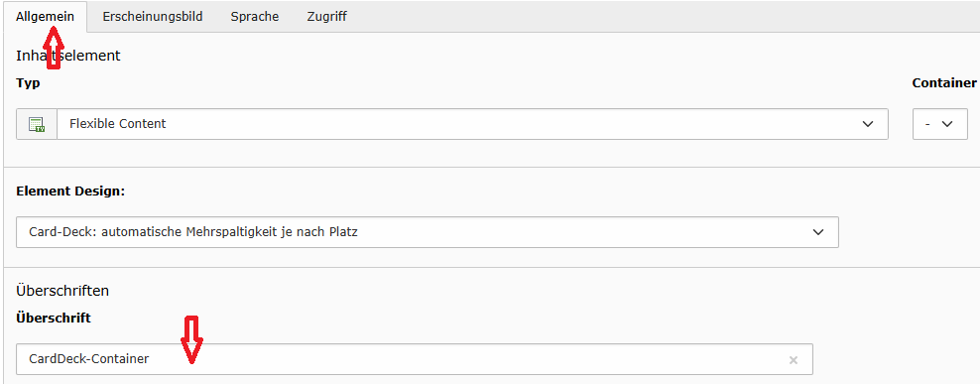Click the Überschriften section heading
This screenshot has height=384, width=980.
[62, 290]
